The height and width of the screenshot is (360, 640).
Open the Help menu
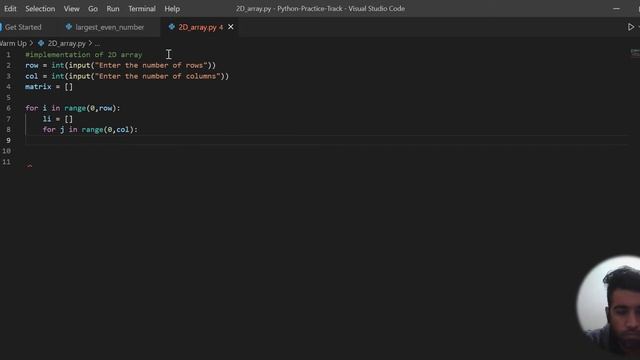tap(172, 9)
